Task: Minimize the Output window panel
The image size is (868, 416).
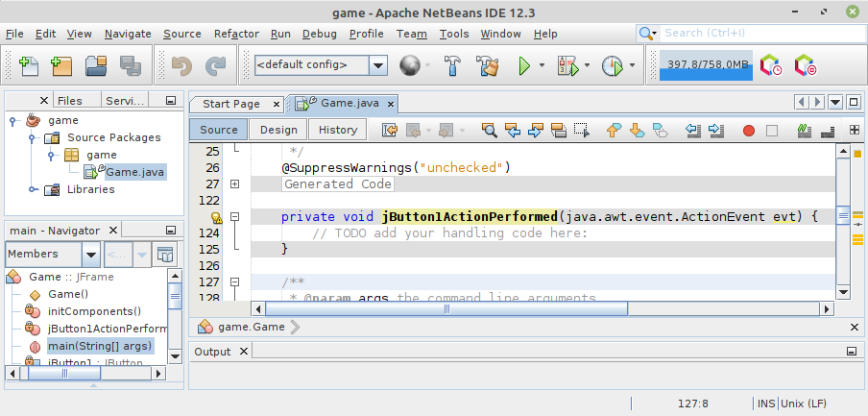Action: click(852, 352)
